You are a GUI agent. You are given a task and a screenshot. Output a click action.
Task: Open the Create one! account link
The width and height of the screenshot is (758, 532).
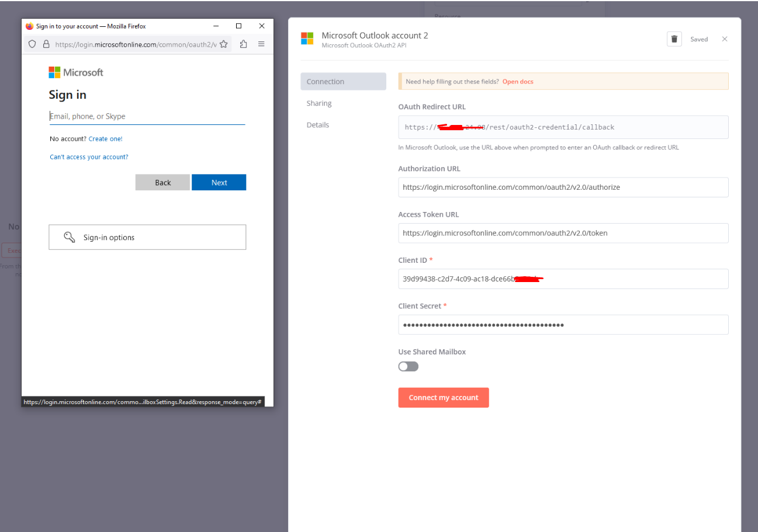pos(106,139)
